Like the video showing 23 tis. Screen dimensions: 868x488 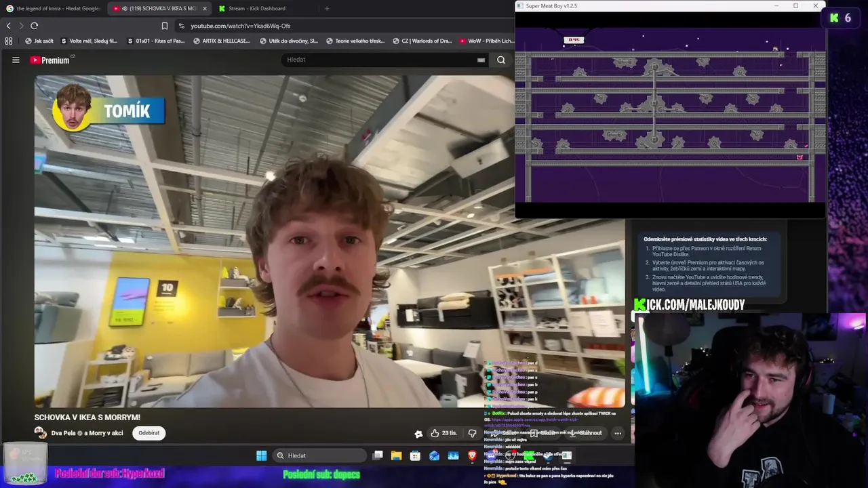(x=443, y=432)
